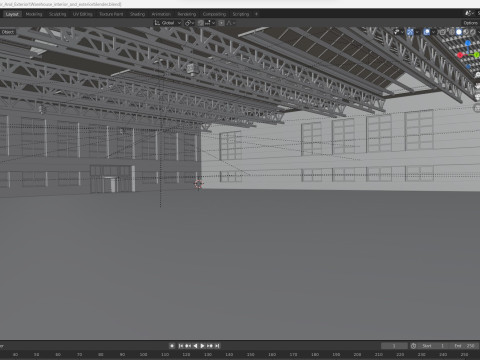Switch to solid viewport shading

[459, 32]
